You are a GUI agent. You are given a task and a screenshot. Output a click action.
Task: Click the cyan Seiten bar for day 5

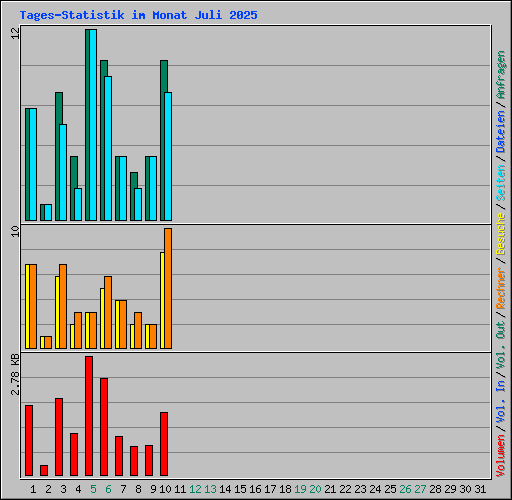coord(93,125)
